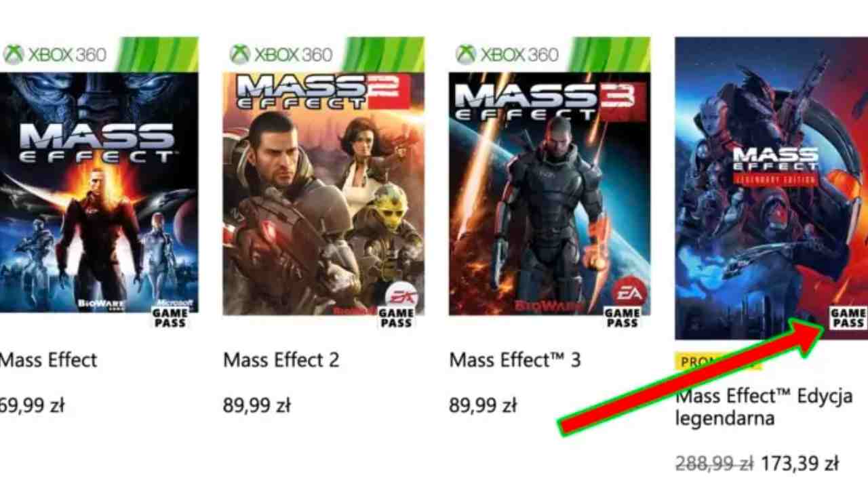The height and width of the screenshot is (488, 868).
Task: Open the Mass Effect 2 title link
Action: click(281, 360)
